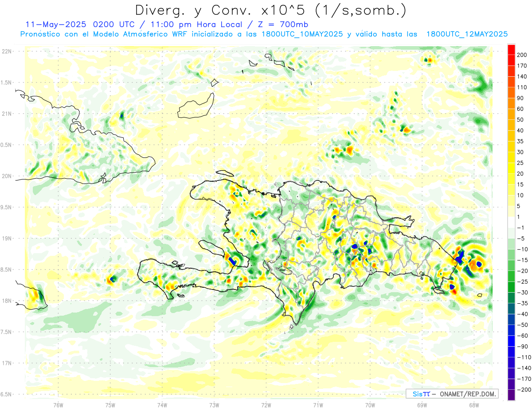Click colorbar value '35' in the yellow range
Image resolution: width=532 pixels, height=411 pixels.
[520, 141]
